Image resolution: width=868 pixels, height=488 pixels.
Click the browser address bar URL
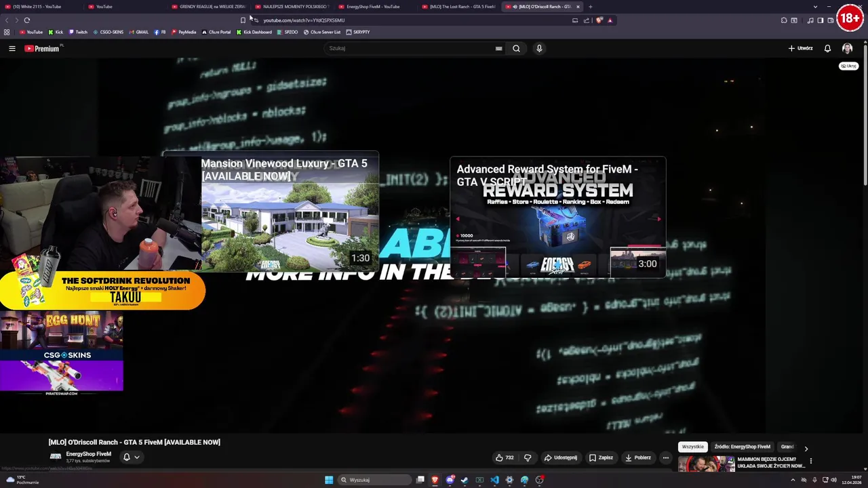304,20
